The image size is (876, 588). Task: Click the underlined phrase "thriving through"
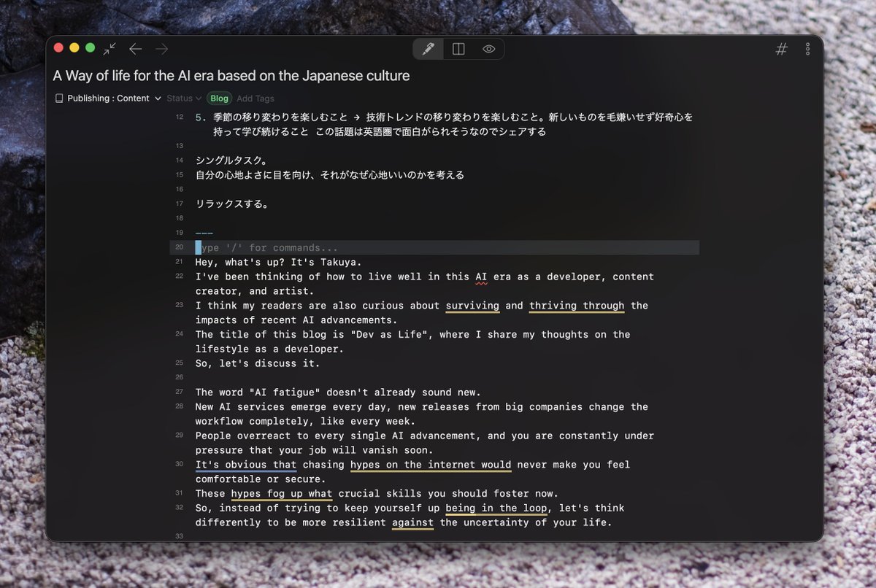(577, 306)
